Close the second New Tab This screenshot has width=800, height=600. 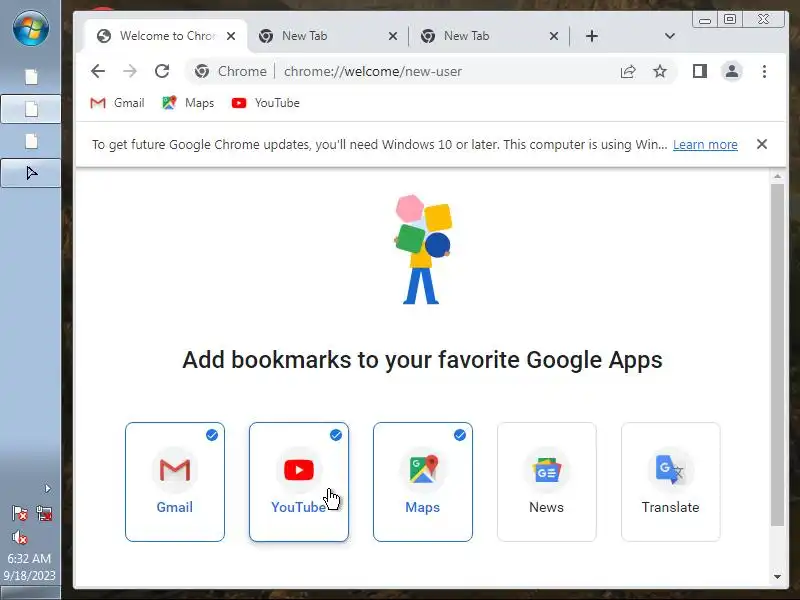tap(554, 36)
